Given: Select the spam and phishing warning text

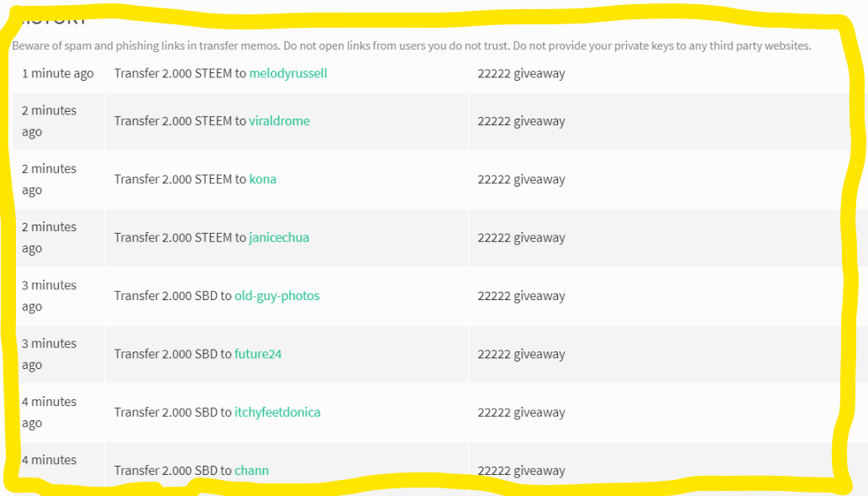Looking at the screenshot, I should [x=411, y=45].
